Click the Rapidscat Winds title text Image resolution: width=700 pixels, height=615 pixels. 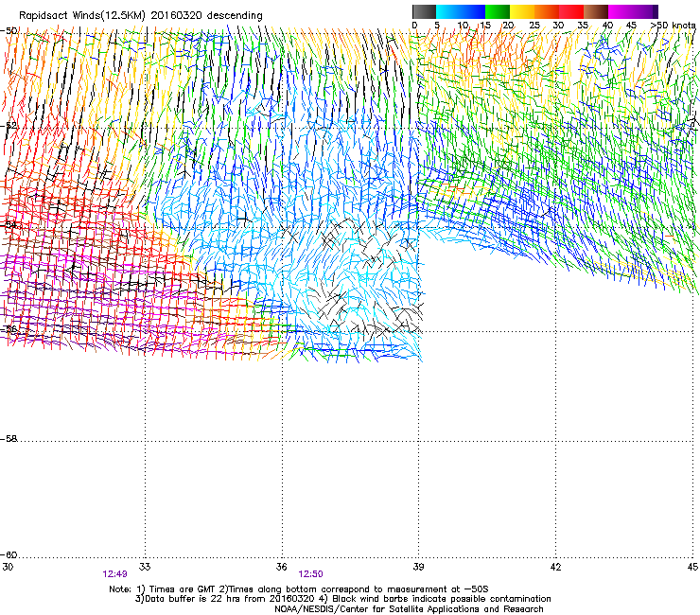tap(141, 16)
